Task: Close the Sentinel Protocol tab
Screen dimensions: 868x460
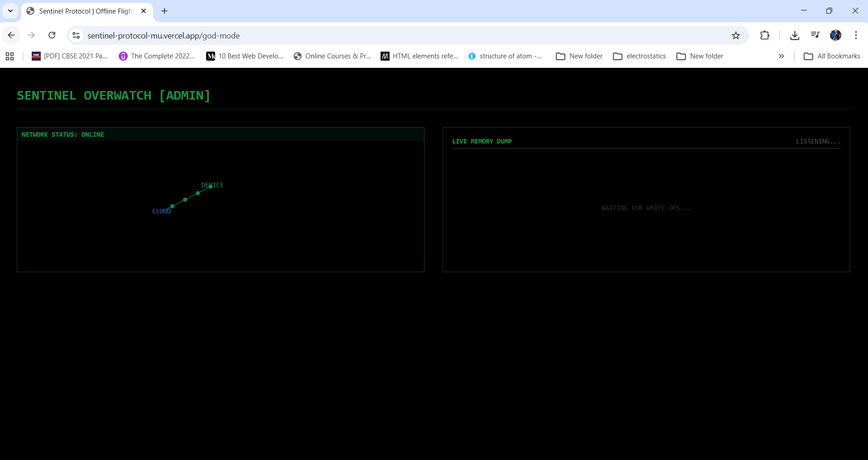Action: click(144, 11)
